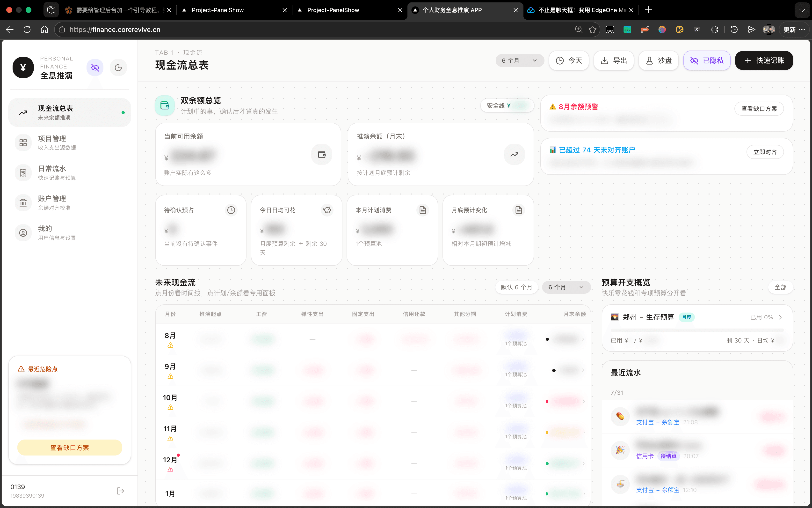Click the 1个预算池 label in the 8月 row
The width and height of the screenshot is (812, 508).
pos(516,343)
